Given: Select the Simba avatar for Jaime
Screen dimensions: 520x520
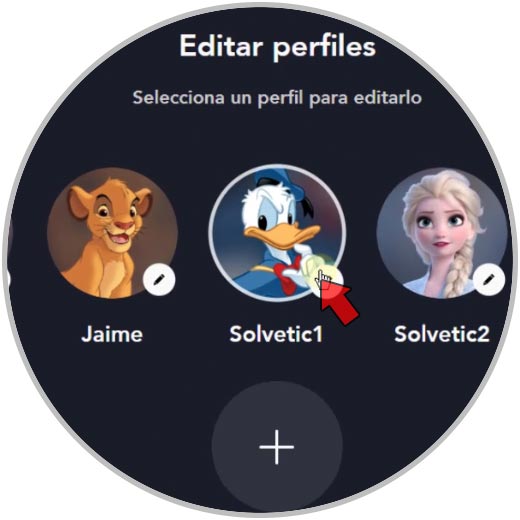Looking at the screenshot, I should click(113, 233).
